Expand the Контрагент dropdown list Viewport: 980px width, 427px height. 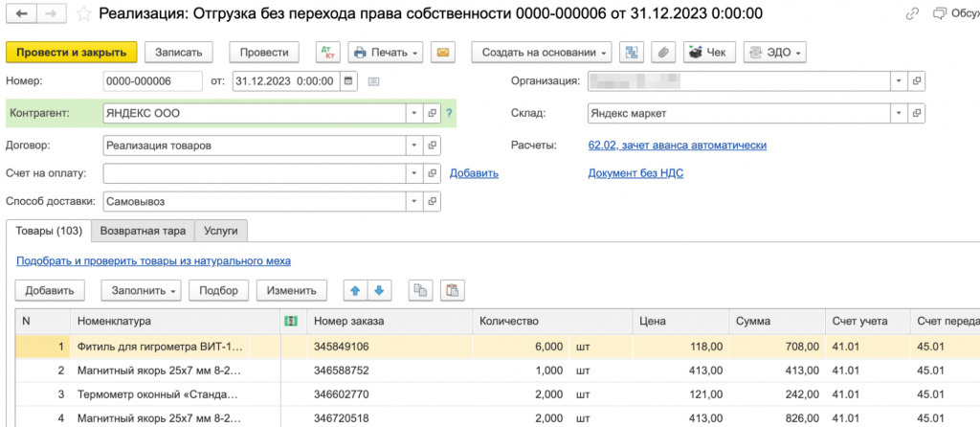click(414, 114)
